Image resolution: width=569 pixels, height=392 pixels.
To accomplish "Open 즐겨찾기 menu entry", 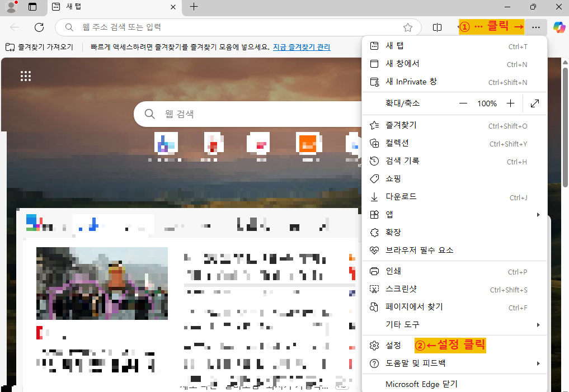I will pyautogui.click(x=454, y=125).
